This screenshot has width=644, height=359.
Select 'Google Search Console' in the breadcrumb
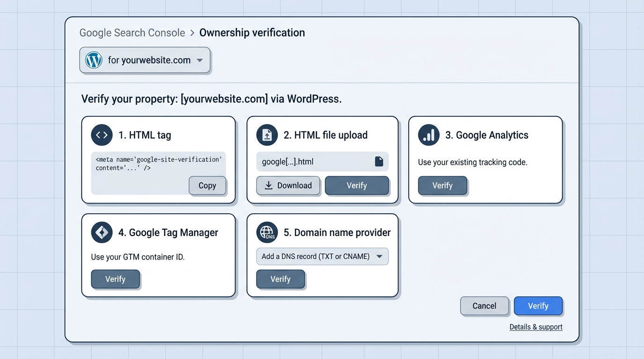tap(132, 33)
